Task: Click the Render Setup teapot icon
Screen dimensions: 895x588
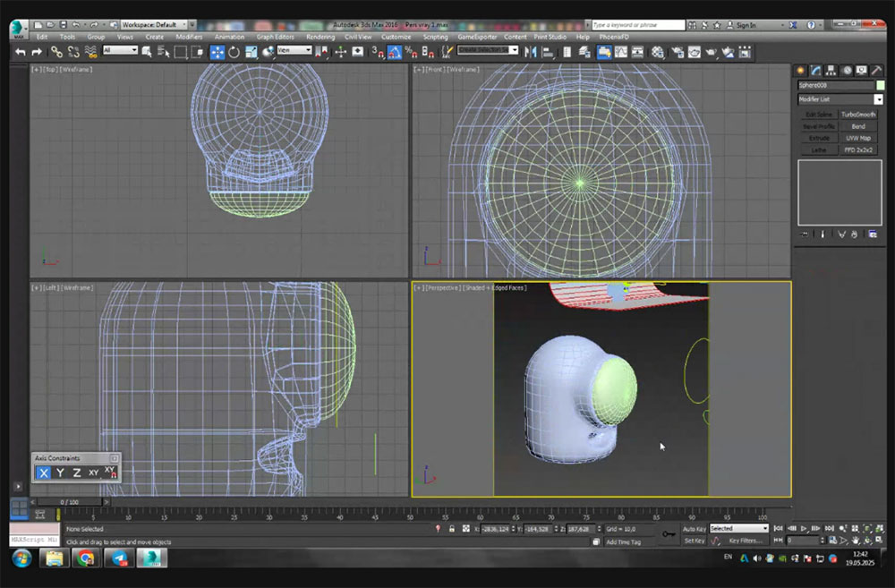Action: (678, 52)
